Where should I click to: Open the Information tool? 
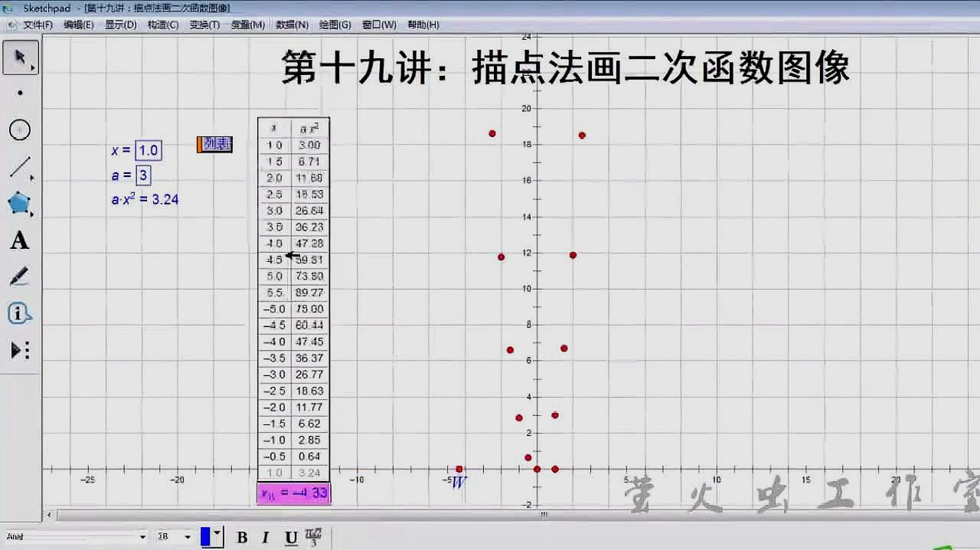point(20,313)
